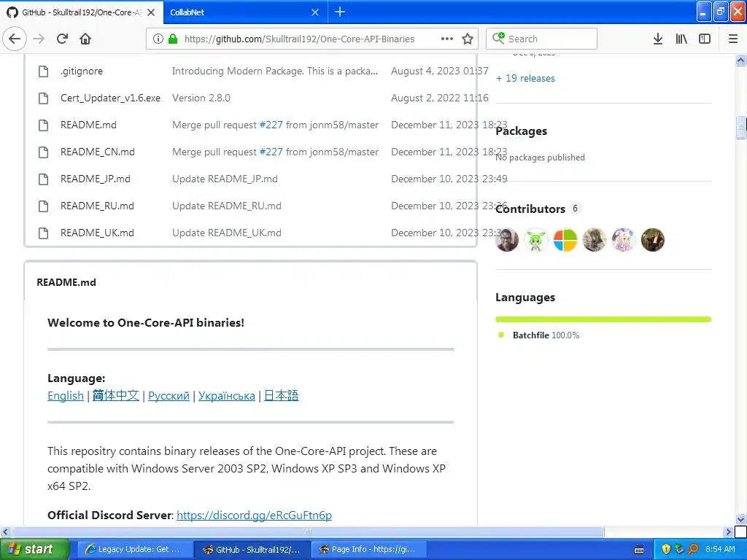747x560 pixels.
Task: Click the README_JP.md file icon
Action: pos(43,179)
